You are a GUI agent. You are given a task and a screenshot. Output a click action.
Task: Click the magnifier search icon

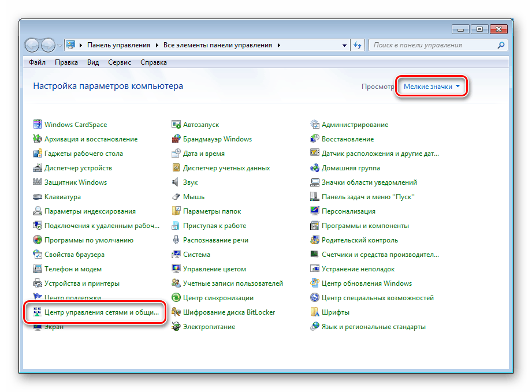coord(501,45)
